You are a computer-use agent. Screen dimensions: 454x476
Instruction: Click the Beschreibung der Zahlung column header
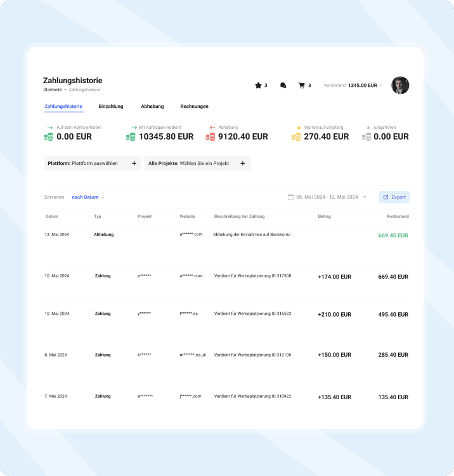tap(239, 216)
